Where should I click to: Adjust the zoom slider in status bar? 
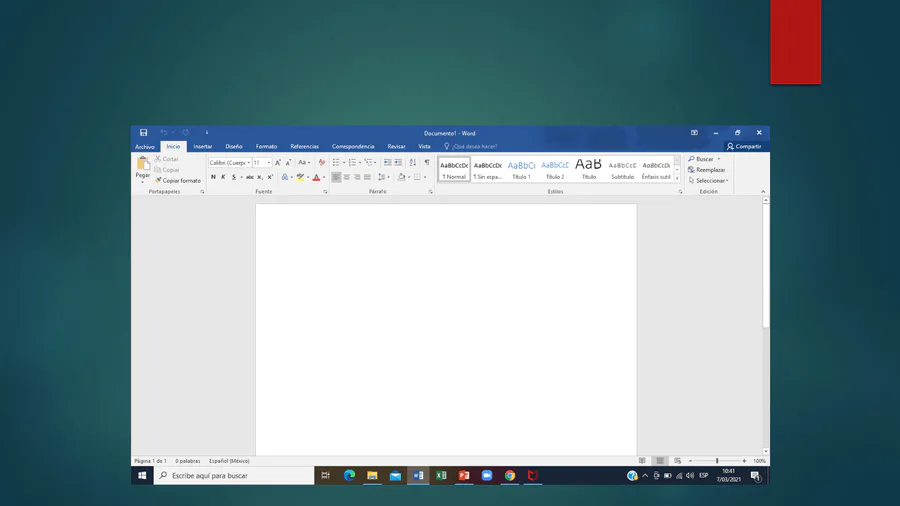point(717,461)
